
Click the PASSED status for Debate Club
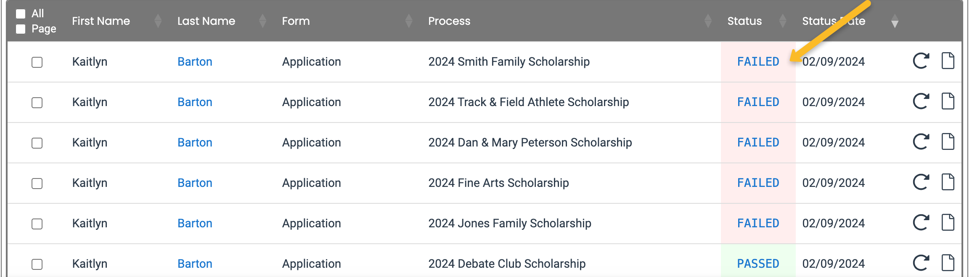click(758, 264)
